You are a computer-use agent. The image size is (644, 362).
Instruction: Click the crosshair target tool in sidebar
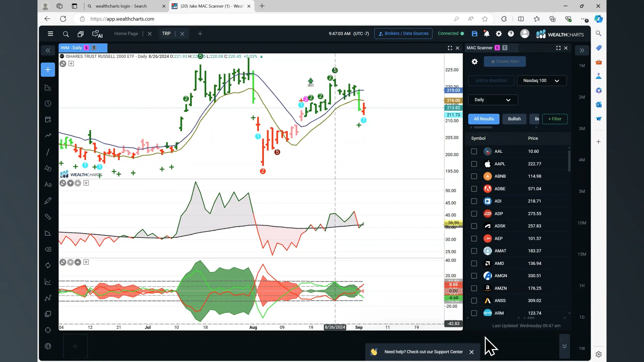point(48,330)
